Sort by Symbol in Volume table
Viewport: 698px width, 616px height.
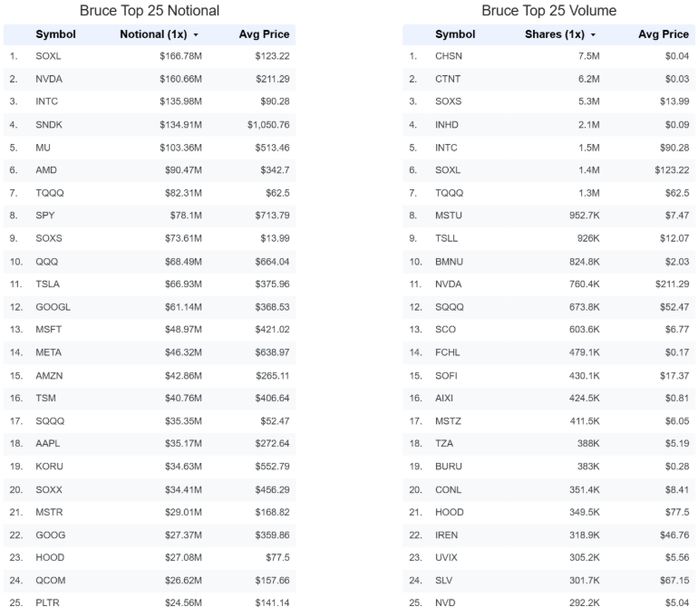coord(455,34)
